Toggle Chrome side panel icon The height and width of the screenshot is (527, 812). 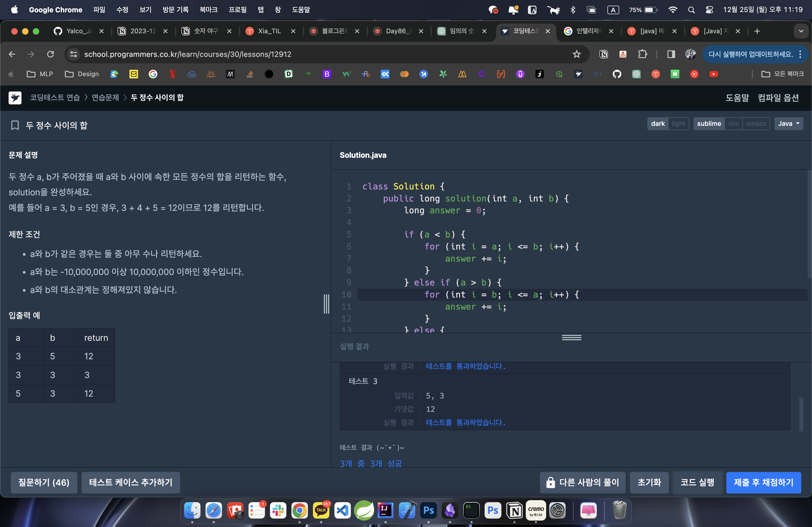pyautogui.click(x=671, y=54)
